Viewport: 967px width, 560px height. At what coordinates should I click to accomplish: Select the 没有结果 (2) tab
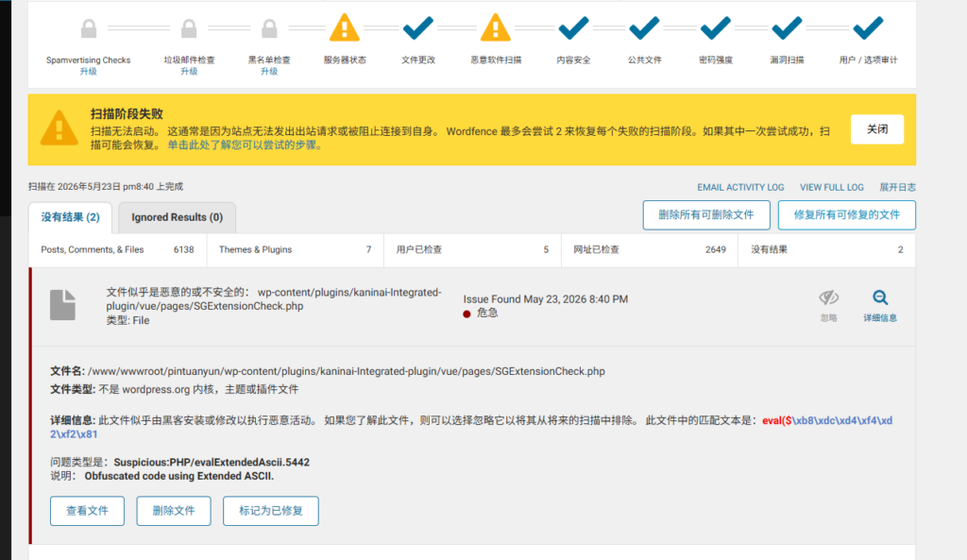click(x=70, y=218)
